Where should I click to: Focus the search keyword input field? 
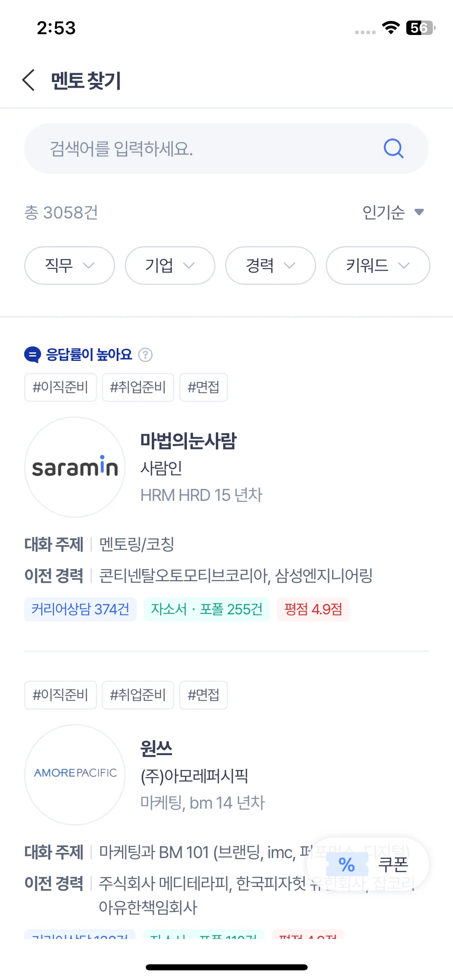click(201, 148)
